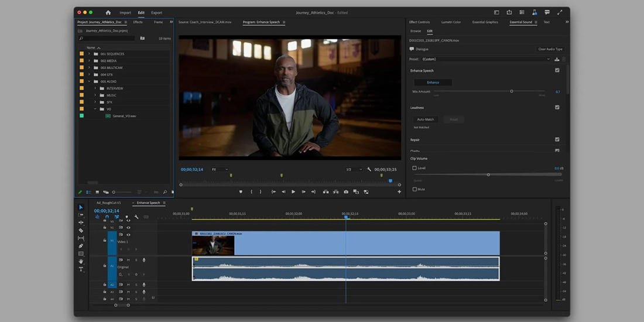Open the Essential Graphics tab
The height and width of the screenshot is (322, 644).
(x=485, y=22)
